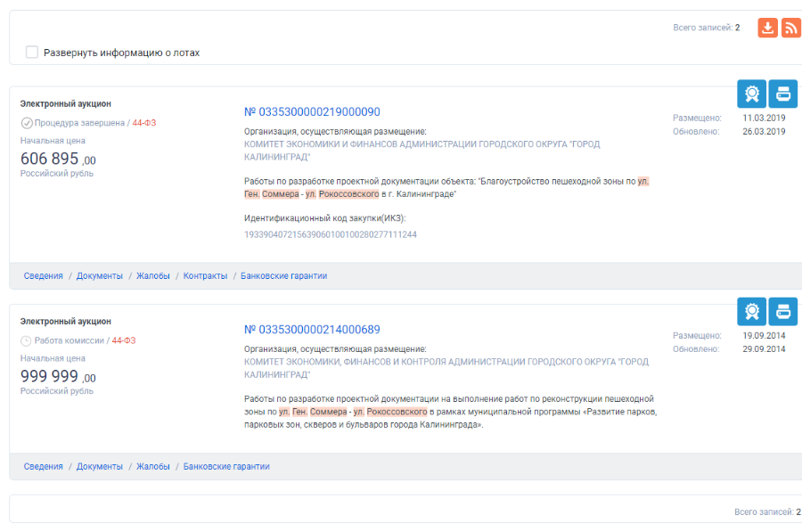Open Сведения tab of the first auction

pyautogui.click(x=44, y=276)
